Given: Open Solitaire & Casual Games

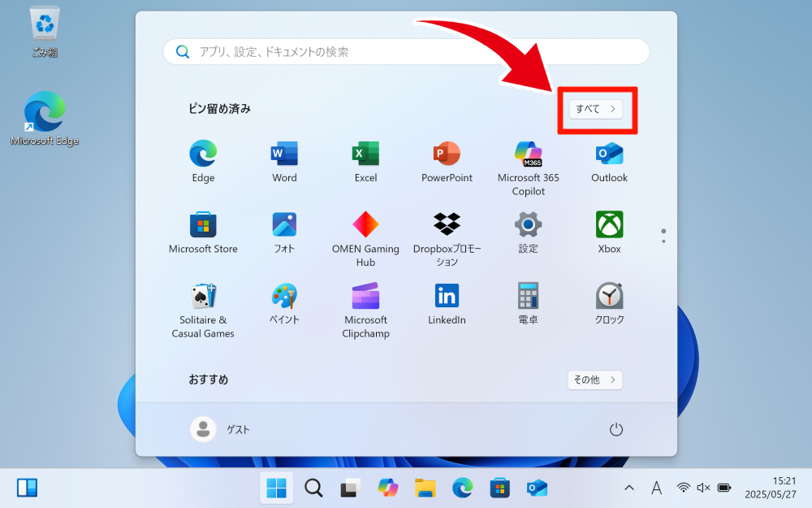Looking at the screenshot, I should (203, 310).
